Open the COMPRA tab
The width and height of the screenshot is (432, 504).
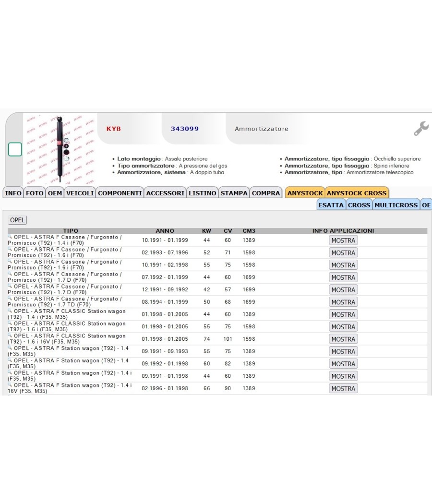pos(266,193)
